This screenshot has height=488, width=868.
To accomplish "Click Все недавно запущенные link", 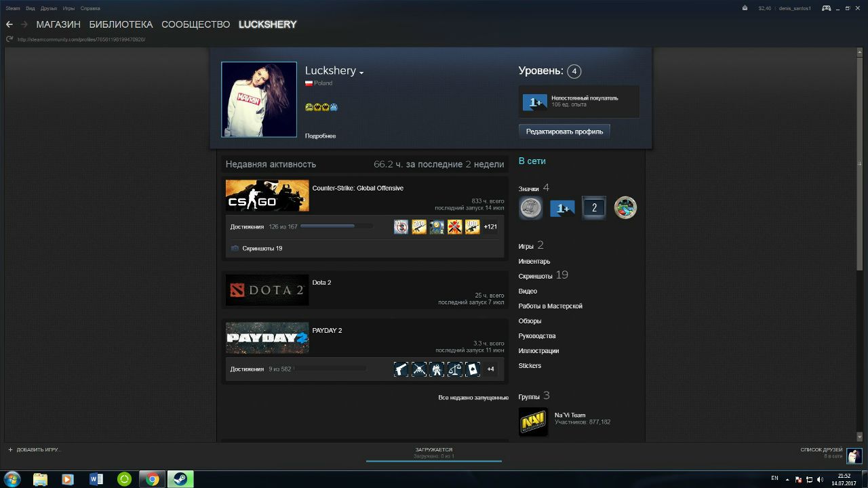I will (473, 397).
